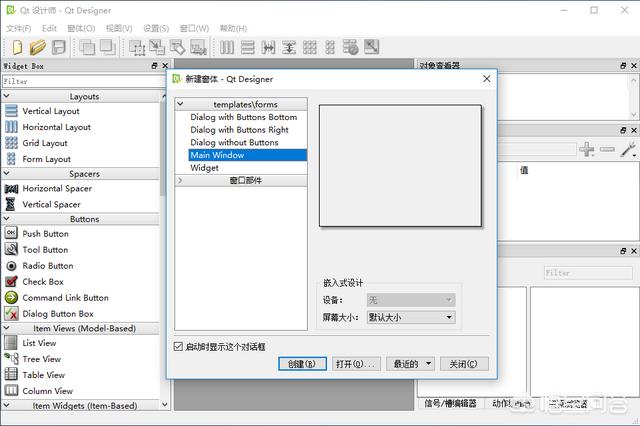
Task: Open the 文件(F) menu
Action: [18, 28]
